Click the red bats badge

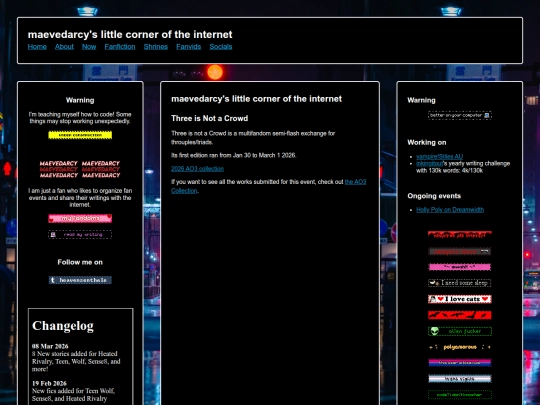tap(460, 315)
